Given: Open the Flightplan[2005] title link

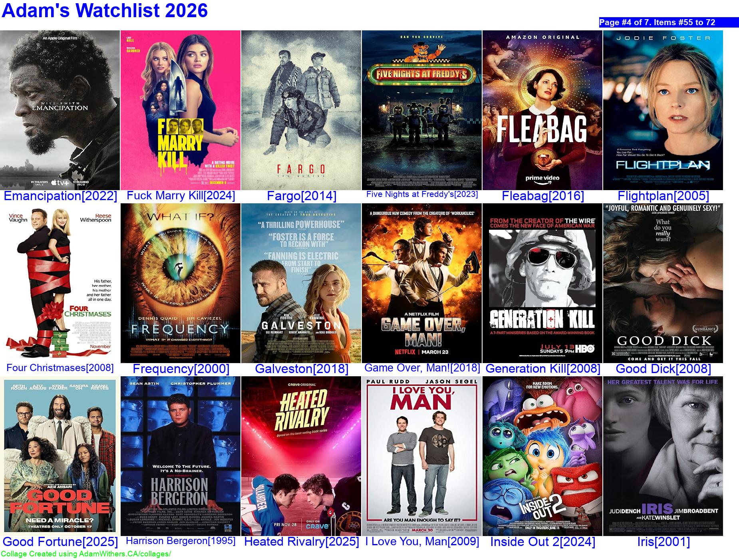Looking at the screenshot, I should 663,196.
